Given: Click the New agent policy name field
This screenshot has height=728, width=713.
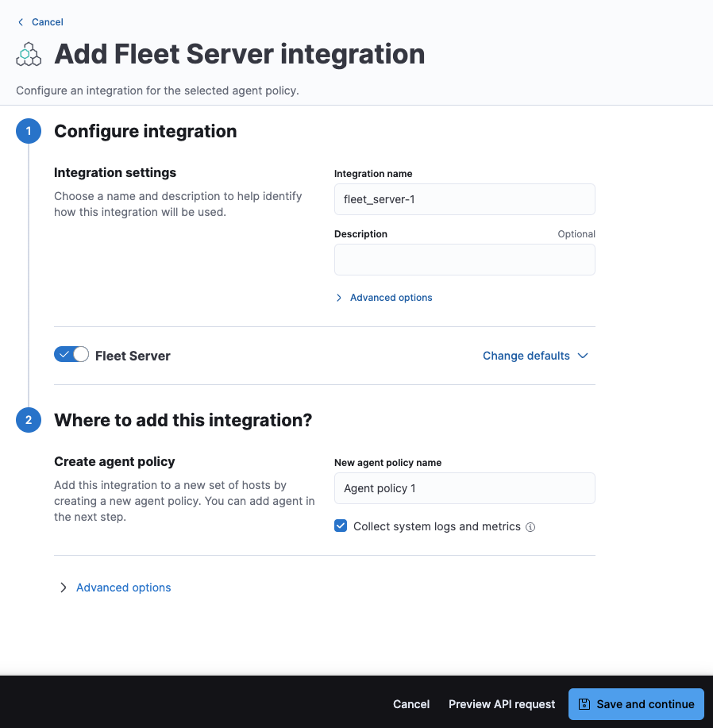Looking at the screenshot, I should click(x=464, y=488).
